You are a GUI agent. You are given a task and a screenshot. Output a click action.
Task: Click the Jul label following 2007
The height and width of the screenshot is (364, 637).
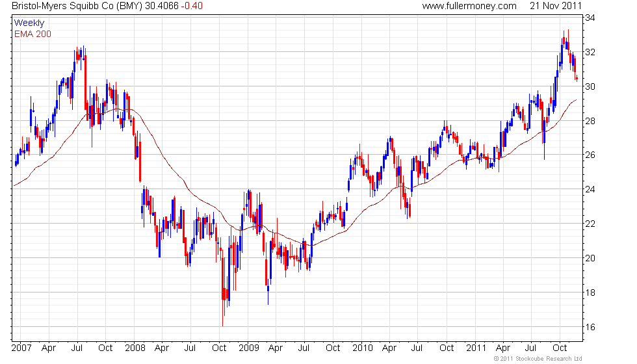pyautogui.click(x=77, y=348)
